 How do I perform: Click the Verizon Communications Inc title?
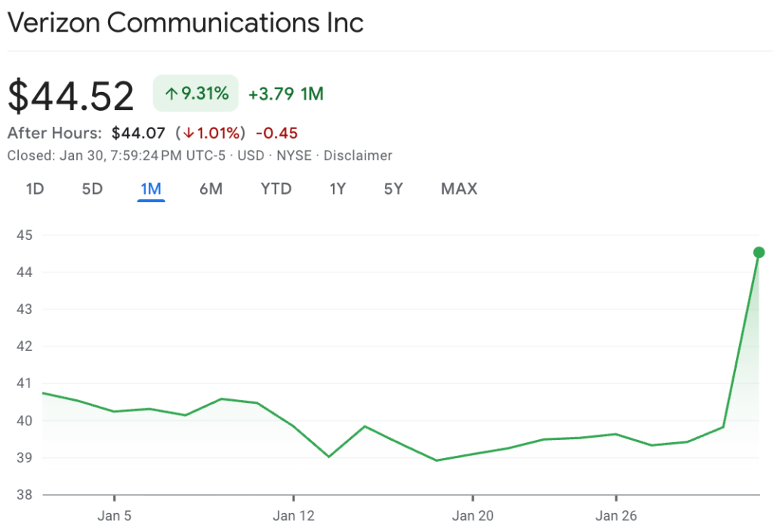coord(186,23)
